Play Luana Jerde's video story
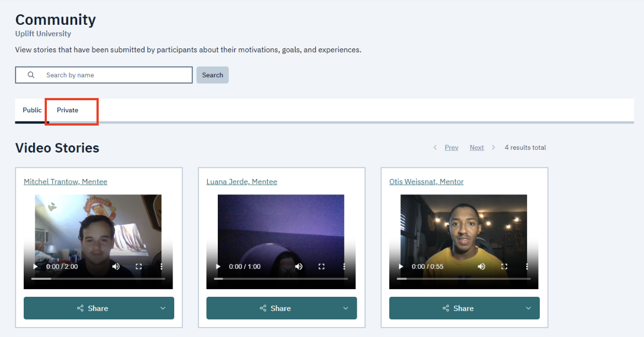Viewport: 644px width, 337px height. point(218,267)
